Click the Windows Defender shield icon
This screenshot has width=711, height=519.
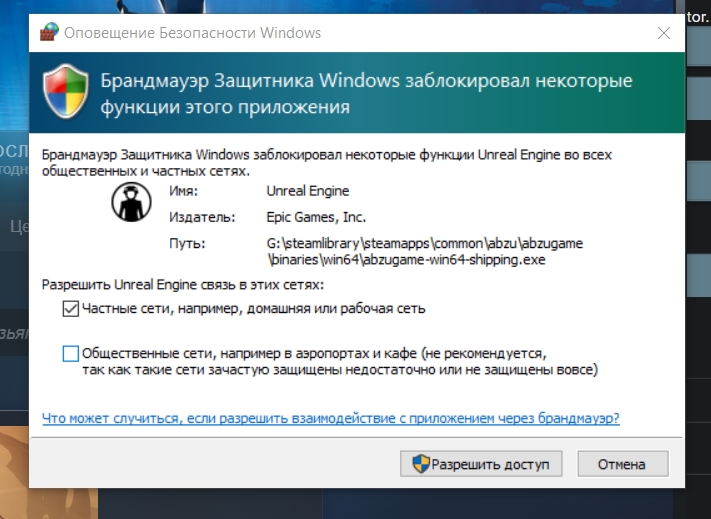click(x=66, y=91)
